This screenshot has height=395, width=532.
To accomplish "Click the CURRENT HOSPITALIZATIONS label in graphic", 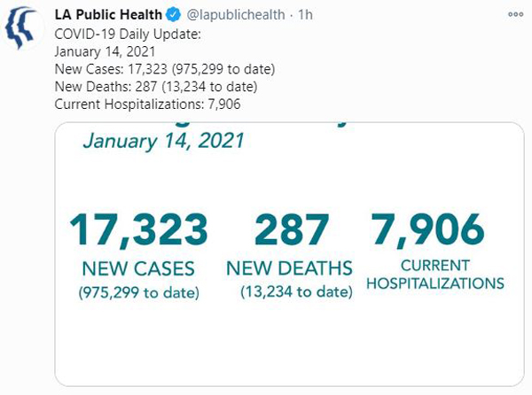I will 435,275.
